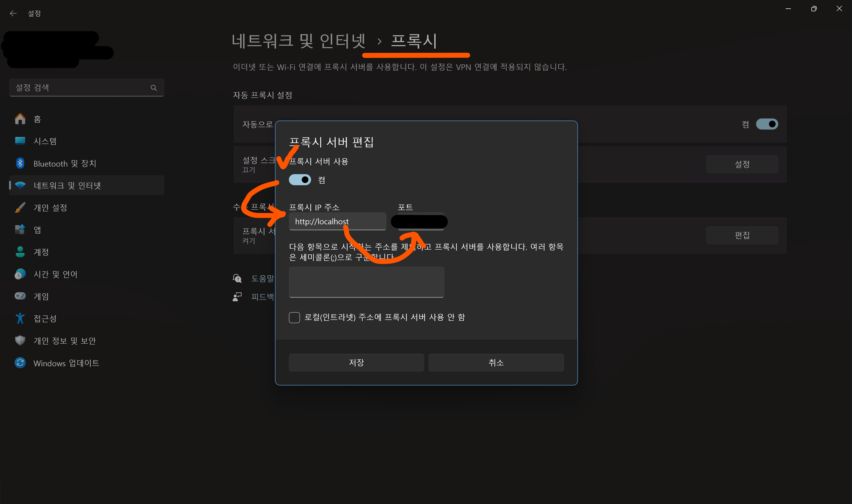852x504 pixels.
Task: Select the 계정 person icon
Action: (x=20, y=252)
